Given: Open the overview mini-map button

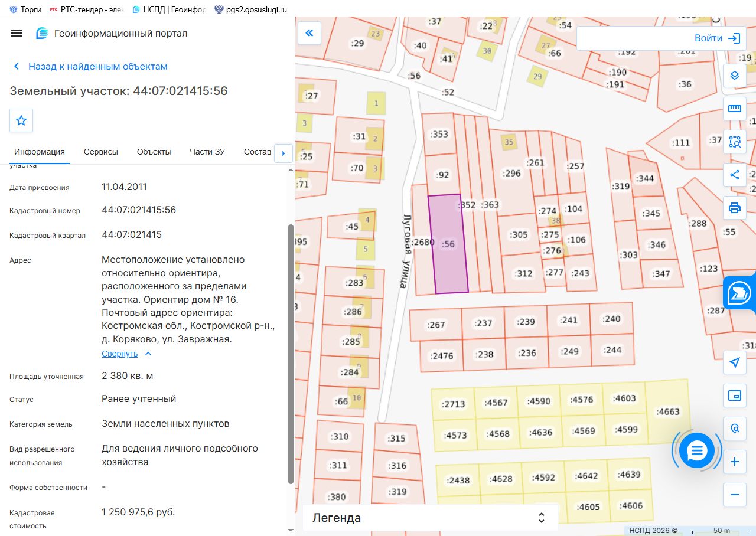Looking at the screenshot, I should pos(735,396).
